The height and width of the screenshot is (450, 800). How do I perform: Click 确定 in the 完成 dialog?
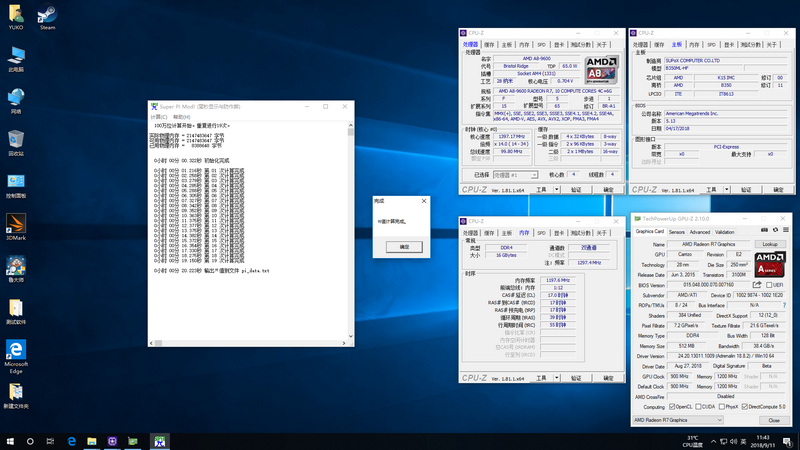coord(404,247)
